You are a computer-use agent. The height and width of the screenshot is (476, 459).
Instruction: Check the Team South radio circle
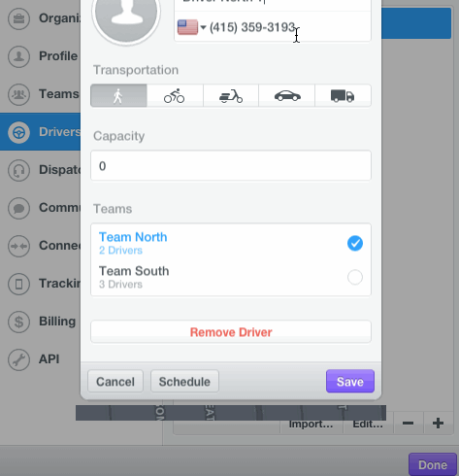coord(355,277)
